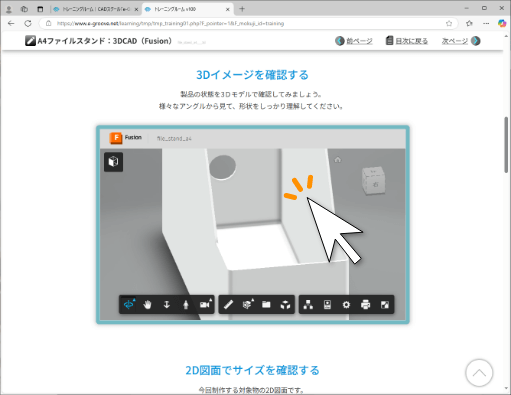Select the Pan hand tool

pyautogui.click(x=147, y=304)
